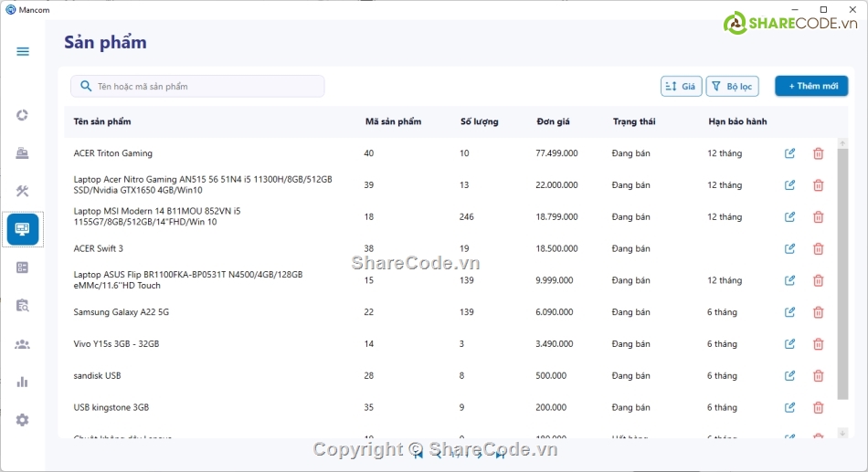Open the cash register sales icon
This screenshot has height=472, width=868.
pos(23,153)
